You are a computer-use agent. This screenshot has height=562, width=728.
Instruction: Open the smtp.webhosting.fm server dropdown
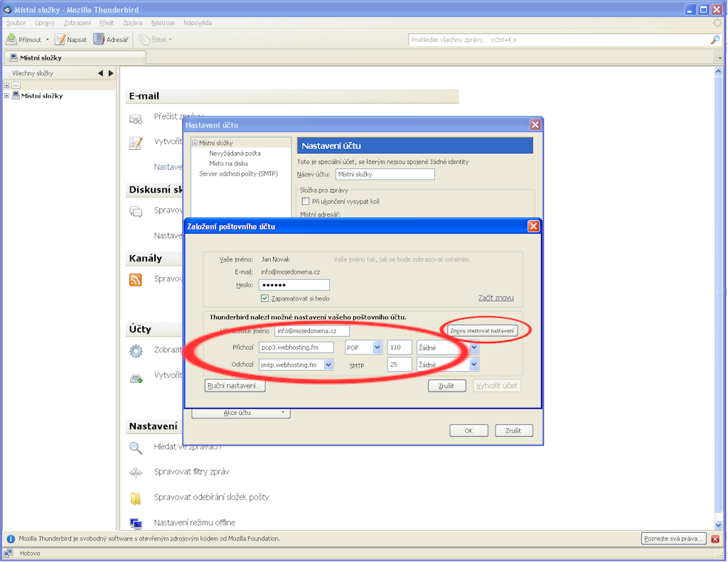point(328,364)
